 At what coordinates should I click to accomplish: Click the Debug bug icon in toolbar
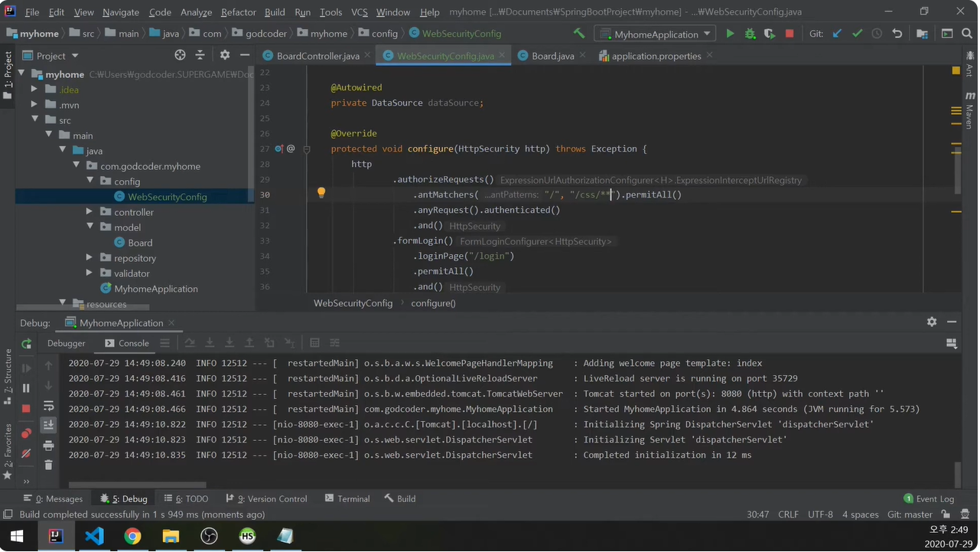[750, 34]
